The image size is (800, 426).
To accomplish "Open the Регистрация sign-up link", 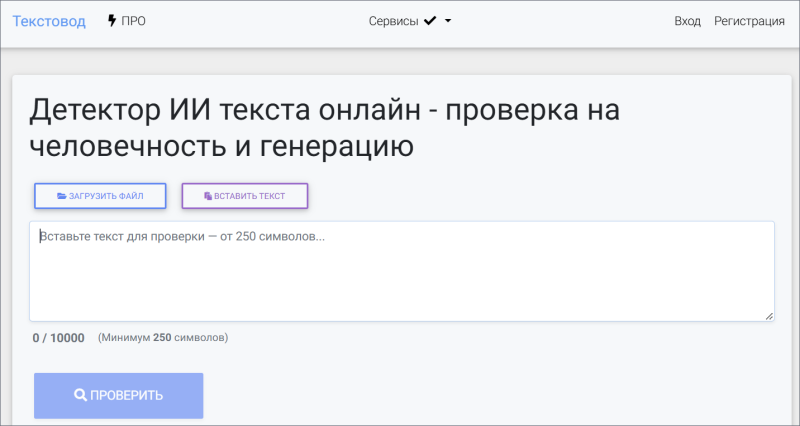I will (749, 21).
